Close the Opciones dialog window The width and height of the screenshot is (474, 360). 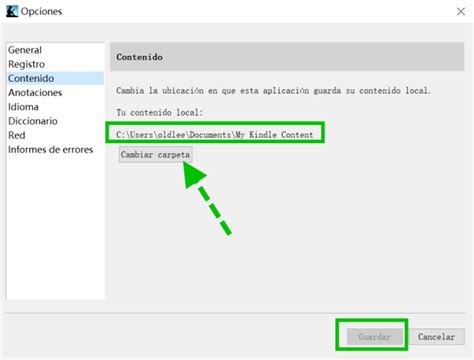(461, 12)
